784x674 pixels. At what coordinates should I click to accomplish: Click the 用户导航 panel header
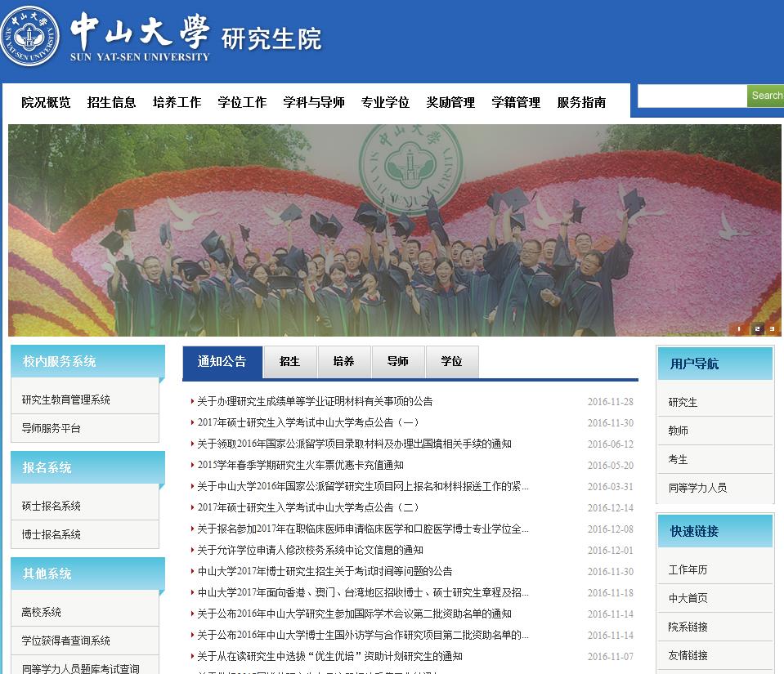point(715,364)
